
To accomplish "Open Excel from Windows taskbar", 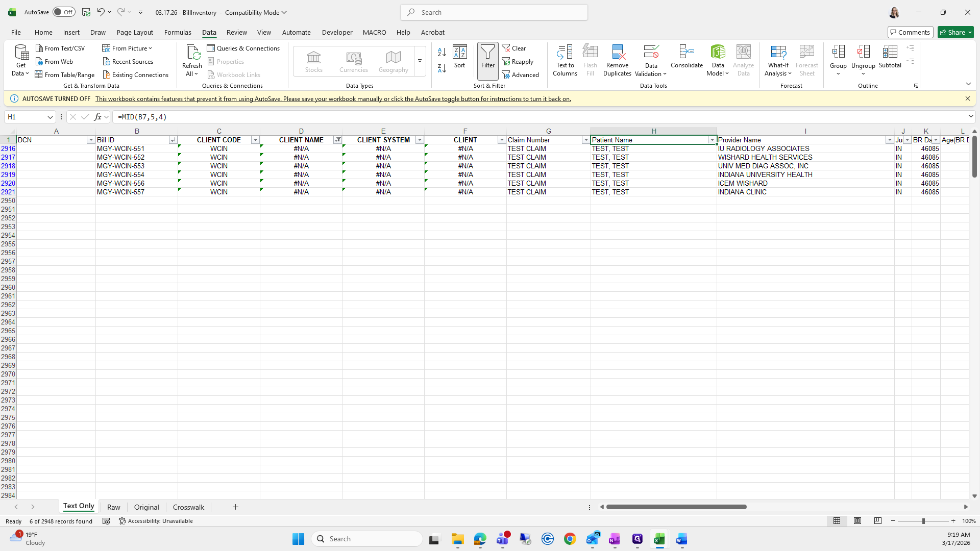I will tap(659, 539).
